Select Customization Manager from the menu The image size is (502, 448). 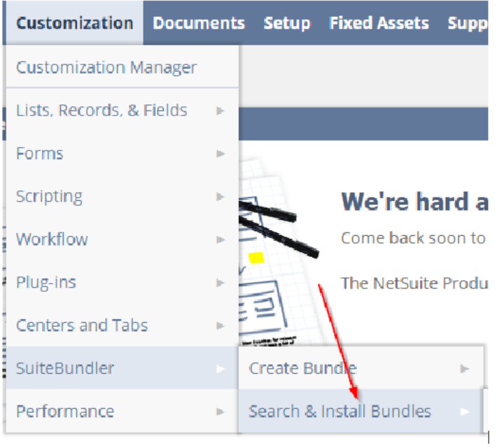[x=106, y=67]
